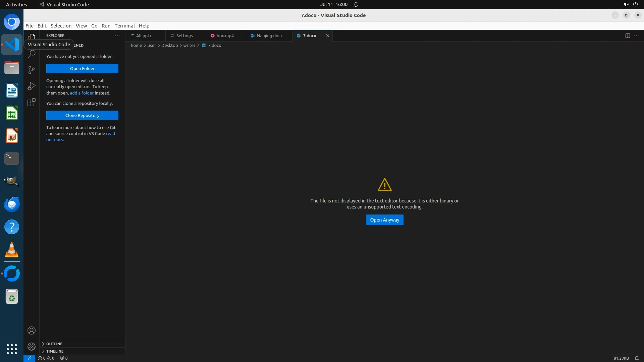
Task: Open the Manage gear menu
Action: pos(32,346)
